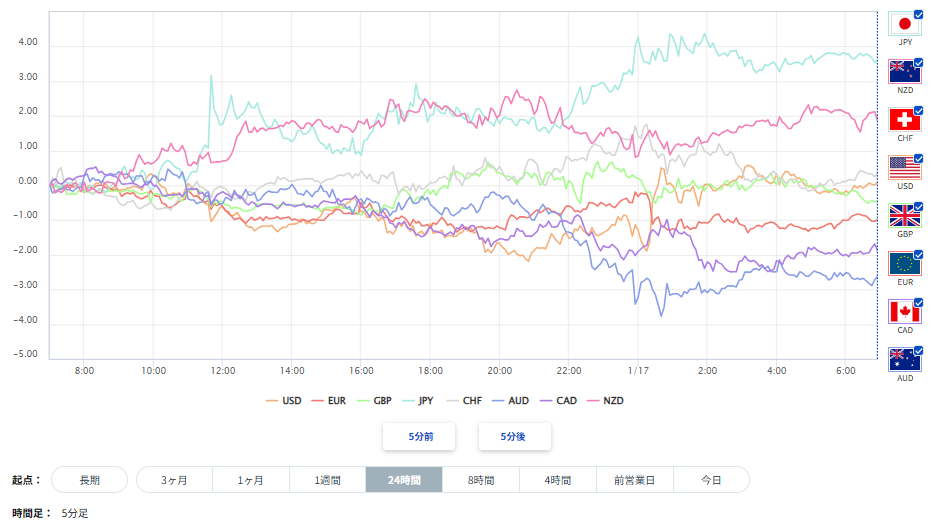The image size is (933, 531).
Task: Click the JPY Japan flag icon
Action: click(x=904, y=24)
